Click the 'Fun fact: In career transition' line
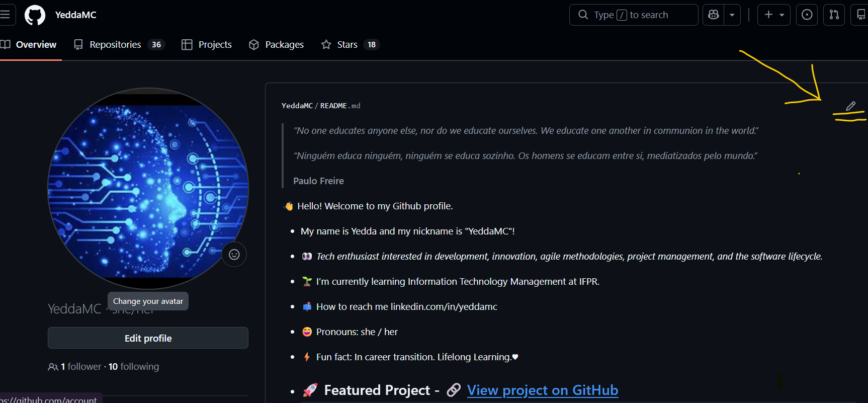Viewport: 868px width, 403px height. click(417, 357)
